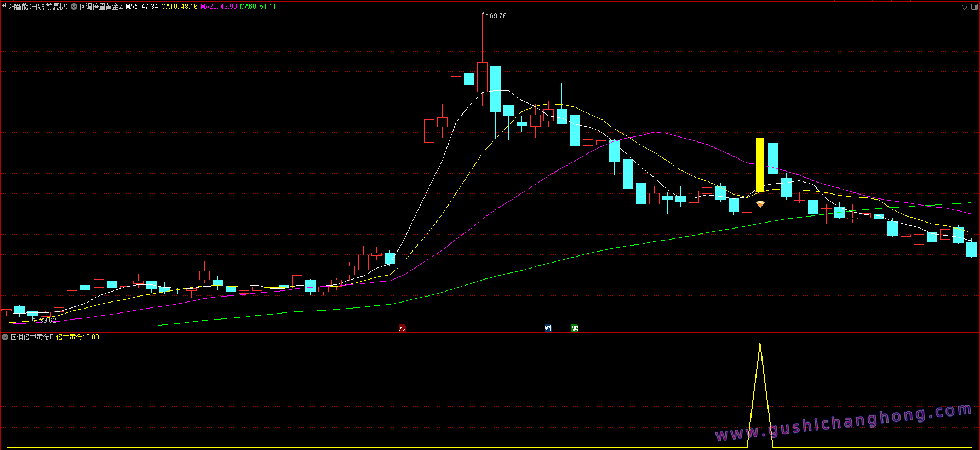Expand the 回调倍量黄金F sub-chart dropdown arrow
Screen dimensions: 980x450
tap(5, 337)
